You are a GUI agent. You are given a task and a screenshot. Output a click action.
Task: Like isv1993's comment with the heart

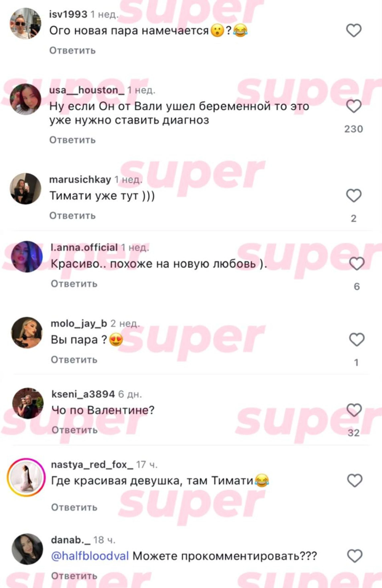click(x=354, y=30)
